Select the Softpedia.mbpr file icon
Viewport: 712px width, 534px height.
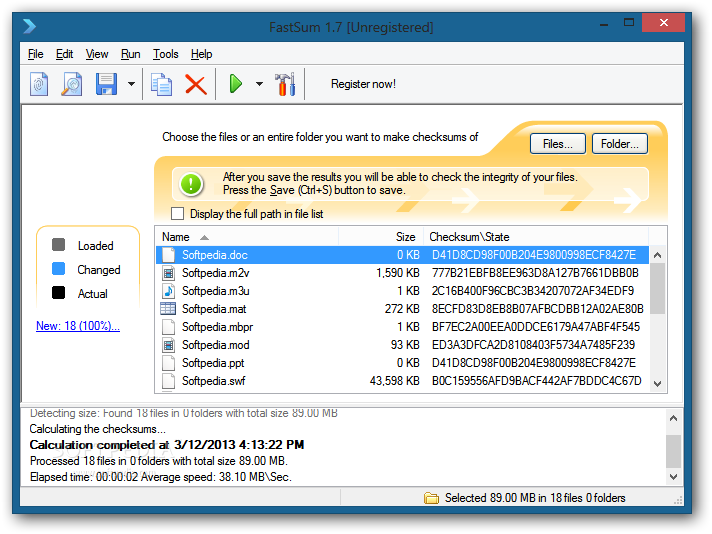click(168, 327)
